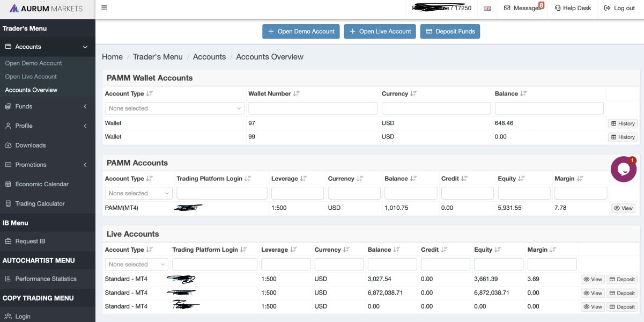This screenshot has height=322, width=644.
Task: Sort PAMM wallets by Balance icon
Action: 523,93
